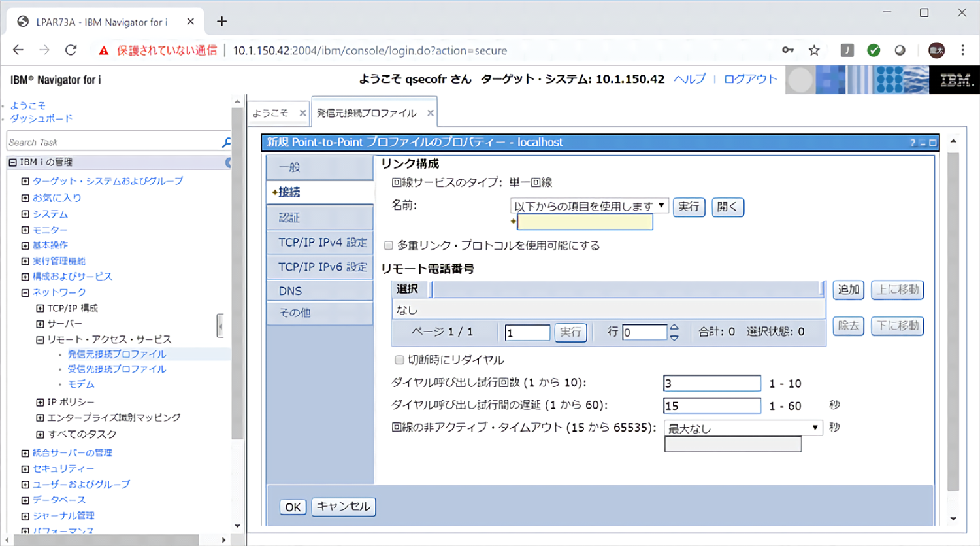980x546 pixels.
Task: Collapse the IBM i の管理 section
Action: click(12, 162)
